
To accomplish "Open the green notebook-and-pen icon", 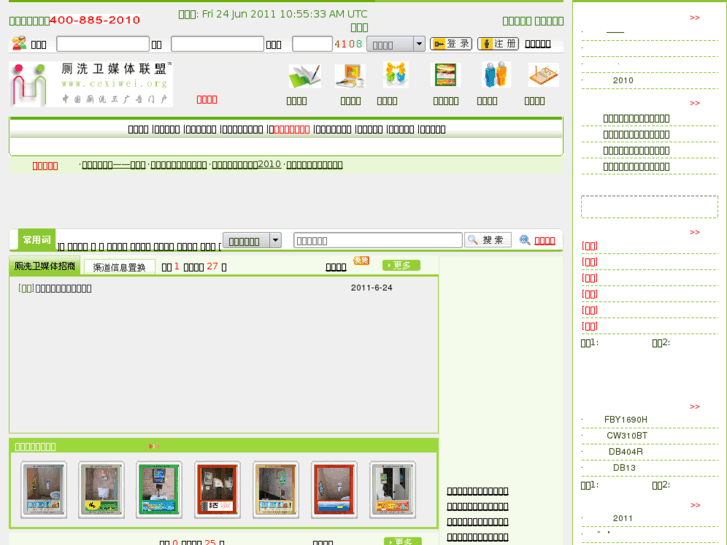I will pos(305,76).
